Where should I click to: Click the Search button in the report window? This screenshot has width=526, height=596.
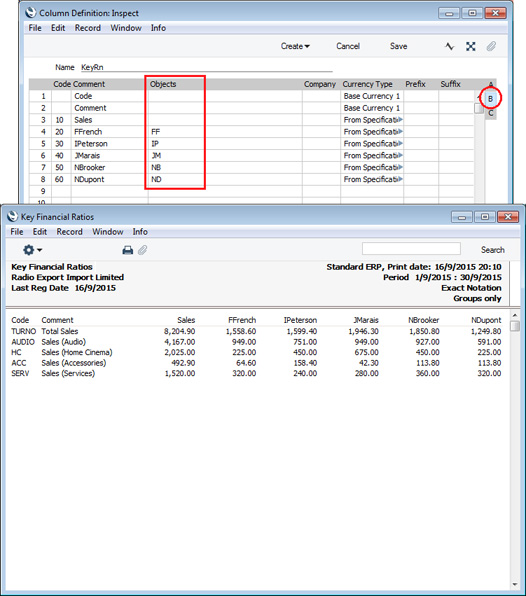(493, 250)
